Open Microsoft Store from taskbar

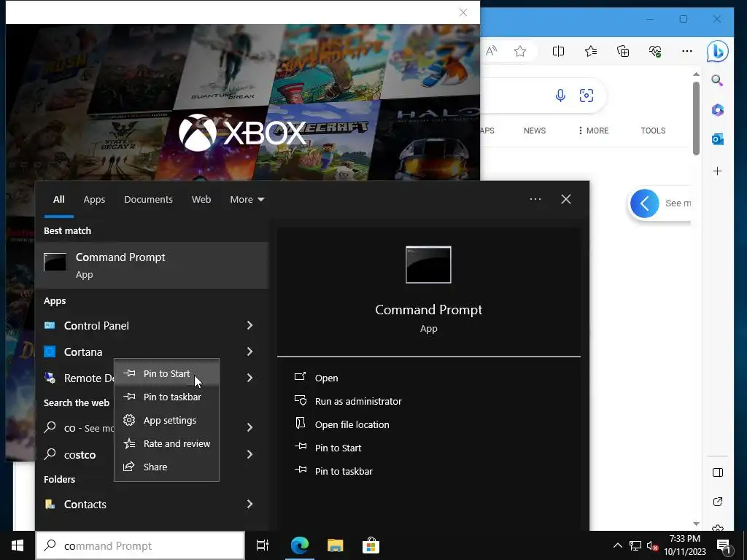(371, 545)
